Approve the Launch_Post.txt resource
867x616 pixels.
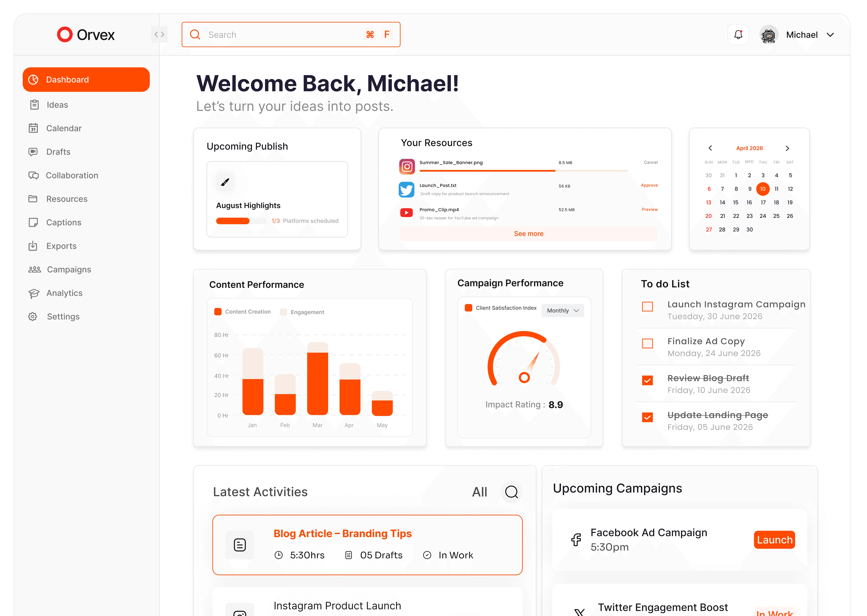click(649, 186)
